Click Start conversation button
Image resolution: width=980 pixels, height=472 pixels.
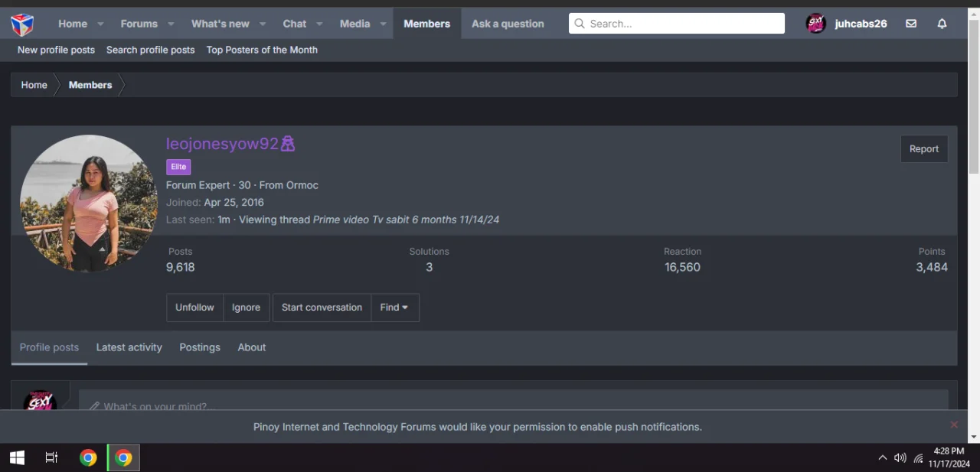[x=322, y=308]
